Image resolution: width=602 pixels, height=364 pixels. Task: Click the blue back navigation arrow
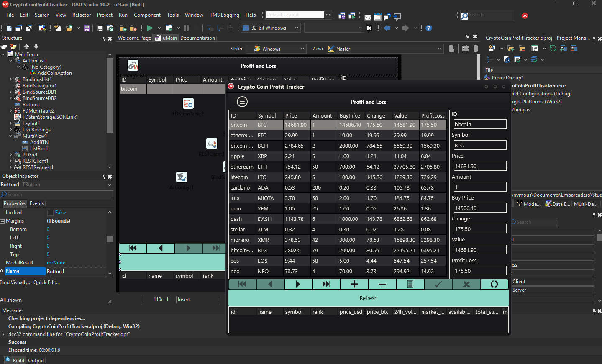coord(387,28)
